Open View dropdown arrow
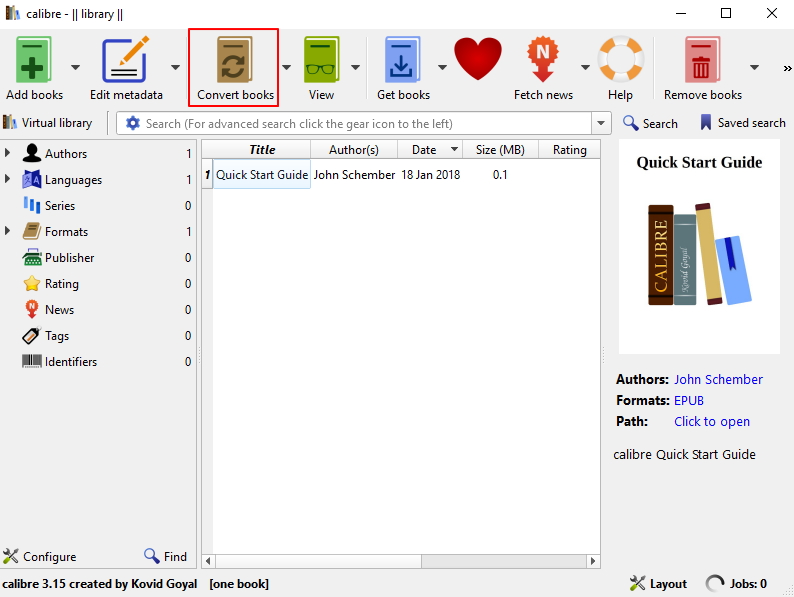The image size is (794, 597). (355, 67)
